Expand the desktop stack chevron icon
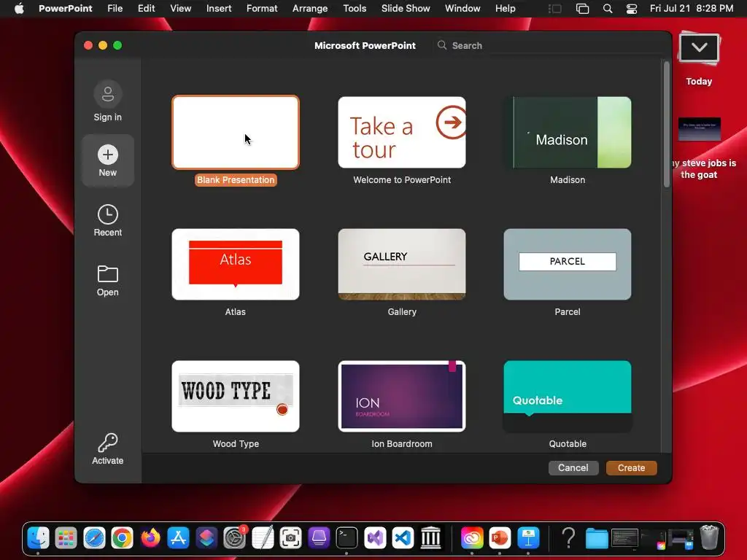Image resolution: width=747 pixels, height=560 pixels. [699, 47]
